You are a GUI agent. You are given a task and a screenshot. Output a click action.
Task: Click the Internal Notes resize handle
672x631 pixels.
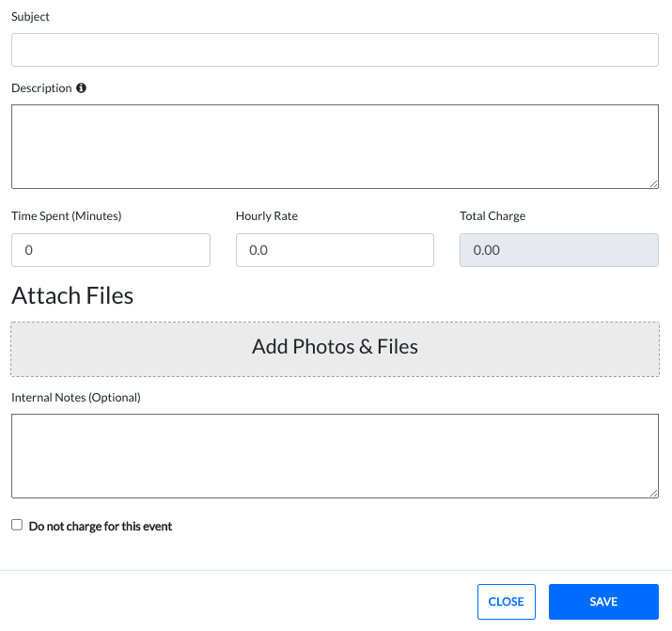(x=653, y=492)
